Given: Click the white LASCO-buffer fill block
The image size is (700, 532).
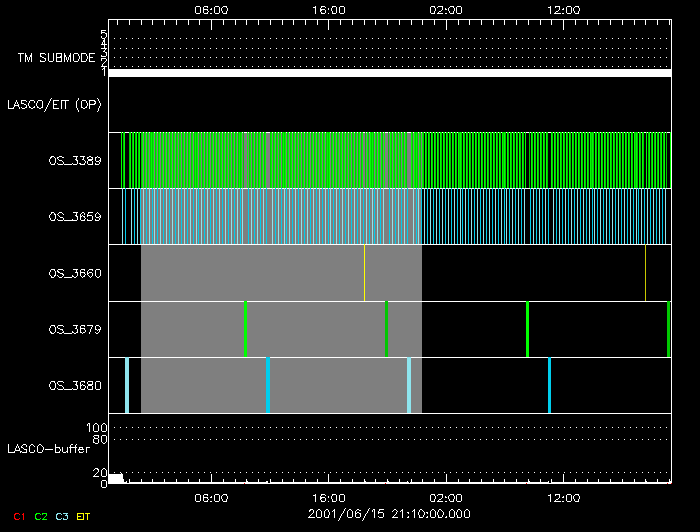Looking at the screenshot, I should (116, 479).
